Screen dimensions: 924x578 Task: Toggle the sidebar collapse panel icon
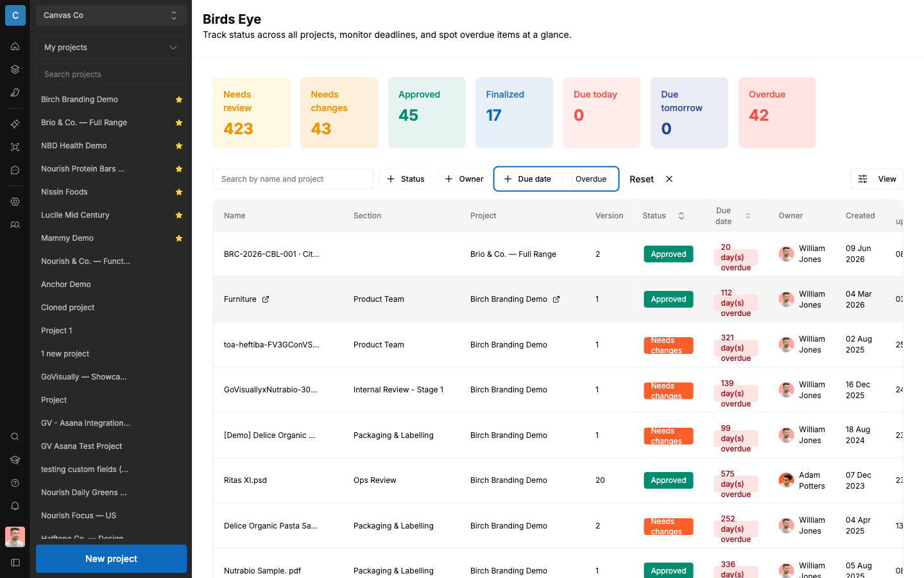15,563
